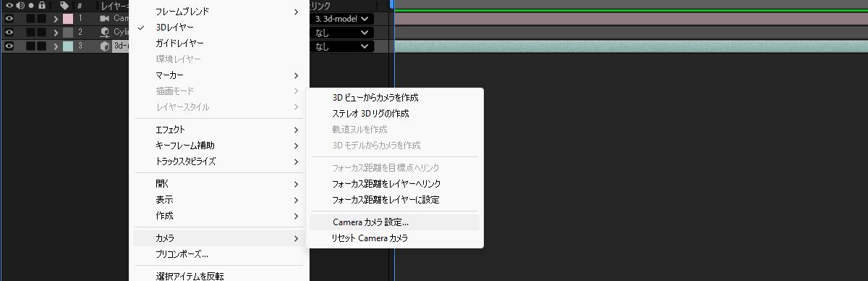Open 開く submenu
This screenshot has height=281, width=868.
pyautogui.click(x=219, y=183)
